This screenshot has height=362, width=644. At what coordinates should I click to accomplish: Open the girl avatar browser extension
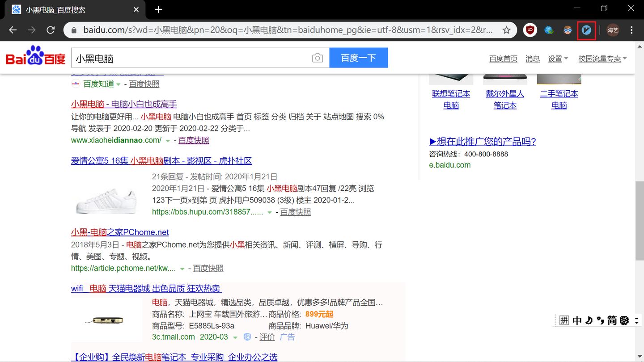568,30
